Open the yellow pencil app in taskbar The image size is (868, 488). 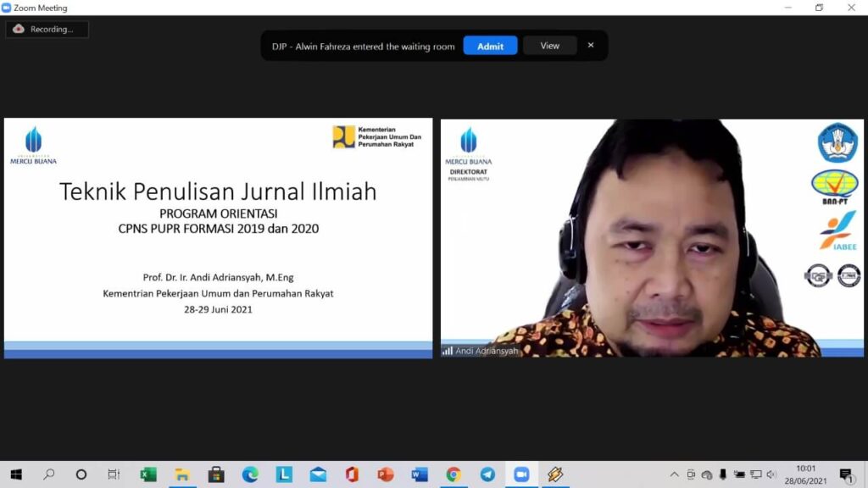click(555, 474)
